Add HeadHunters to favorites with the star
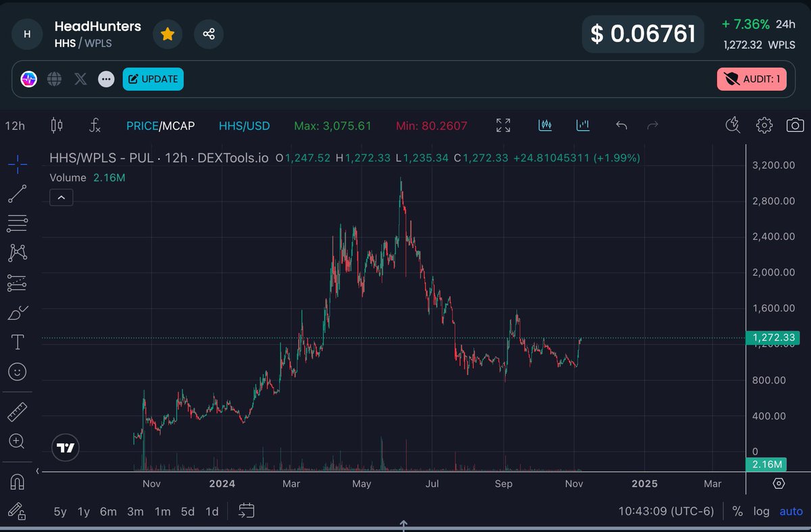The width and height of the screenshot is (811, 532). pyautogui.click(x=167, y=34)
